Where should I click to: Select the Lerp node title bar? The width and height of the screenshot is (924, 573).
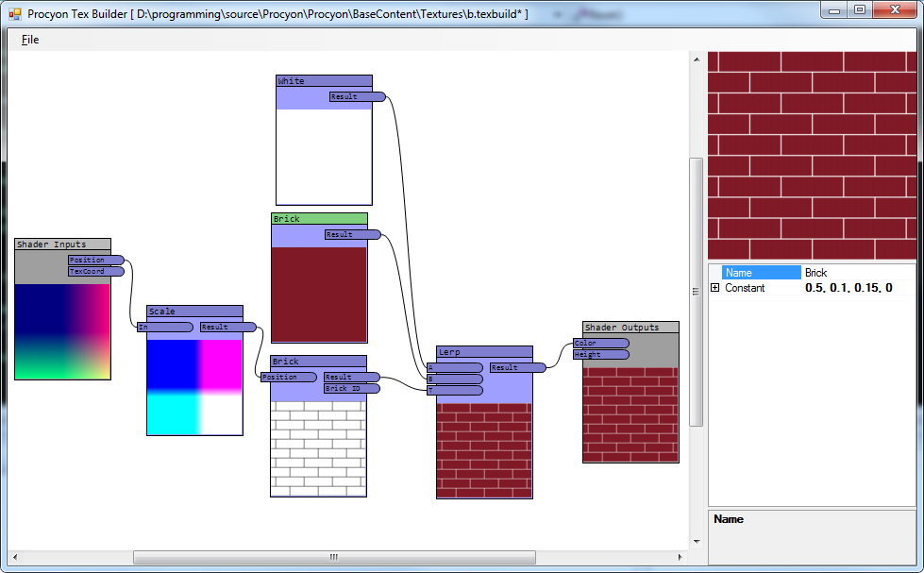(x=484, y=352)
